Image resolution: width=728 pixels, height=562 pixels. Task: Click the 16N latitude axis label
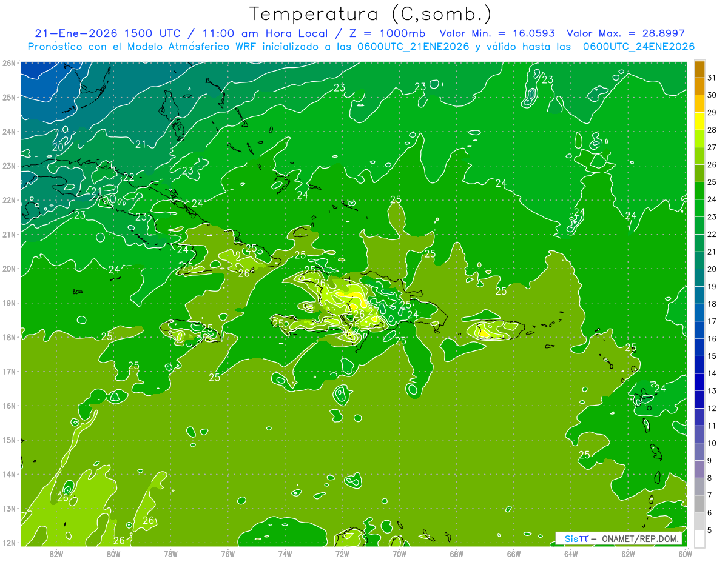point(8,406)
